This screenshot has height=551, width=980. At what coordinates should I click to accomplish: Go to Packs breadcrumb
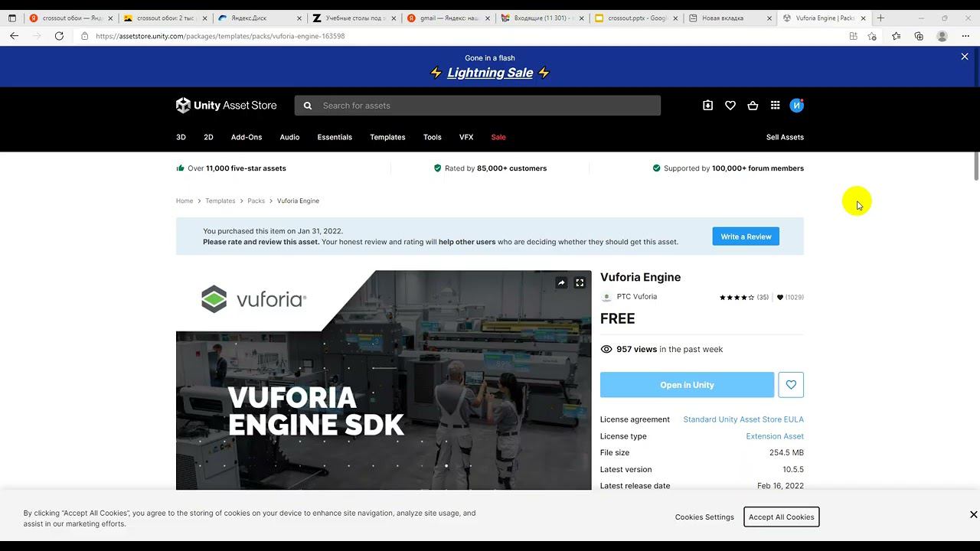click(x=256, y=201)
